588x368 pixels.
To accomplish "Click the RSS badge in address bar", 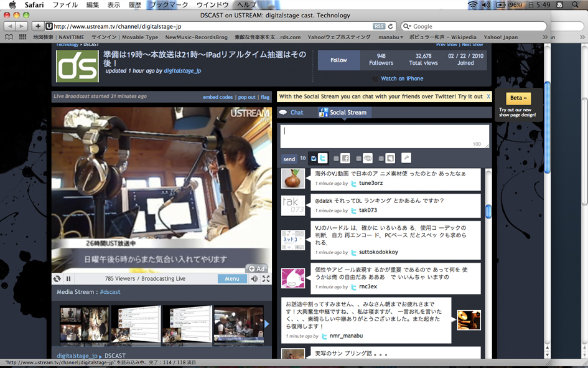I will click(379, 26).
